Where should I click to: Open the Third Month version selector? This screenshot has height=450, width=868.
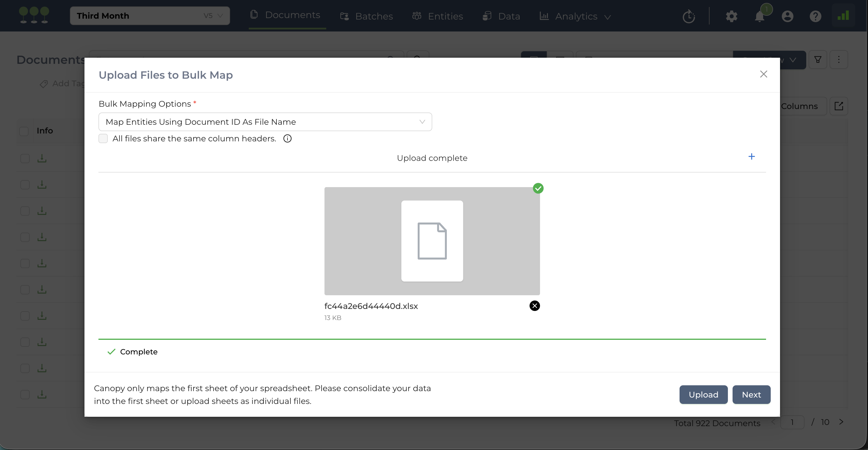tap(150, 16)
